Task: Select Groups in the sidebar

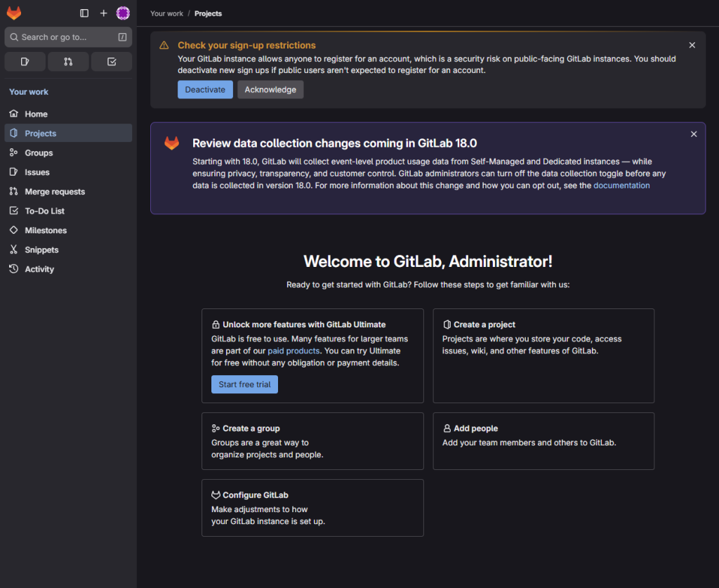Action: pyautogui.click(x=39, y=152)
